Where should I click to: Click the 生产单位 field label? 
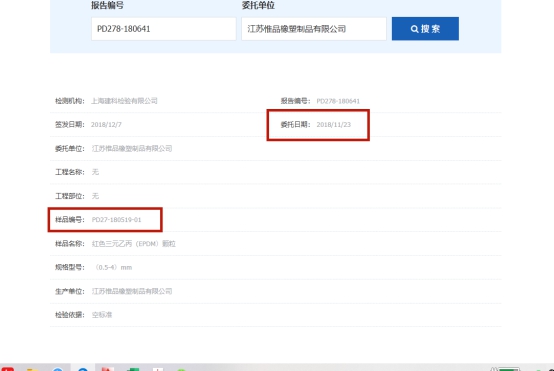(70, 291)
